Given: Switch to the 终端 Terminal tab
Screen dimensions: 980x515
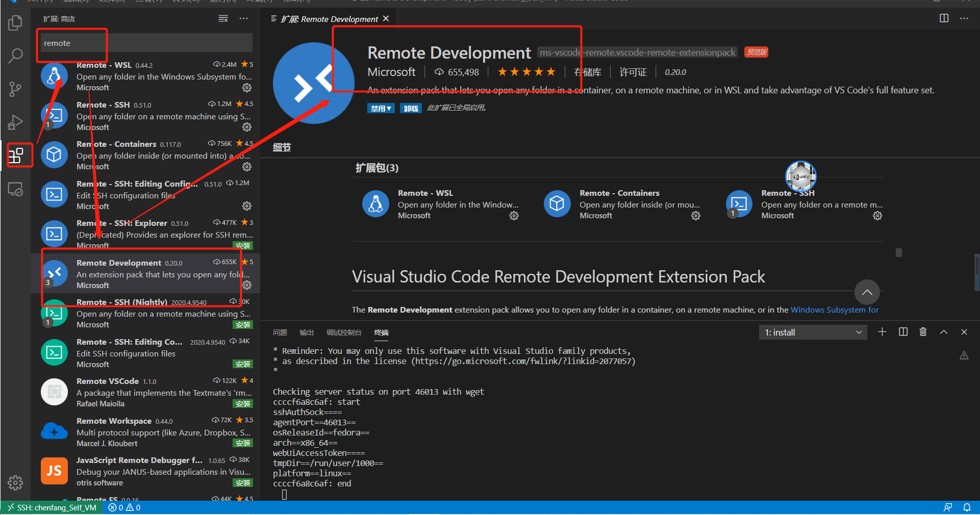Looking at the screenshot, I should pyautogui.click(x=381, y=332).
